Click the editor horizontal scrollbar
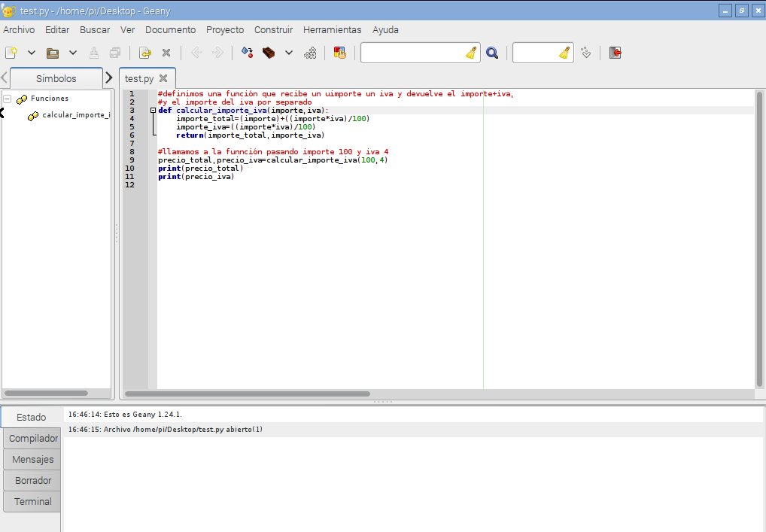 click(248, 394)
